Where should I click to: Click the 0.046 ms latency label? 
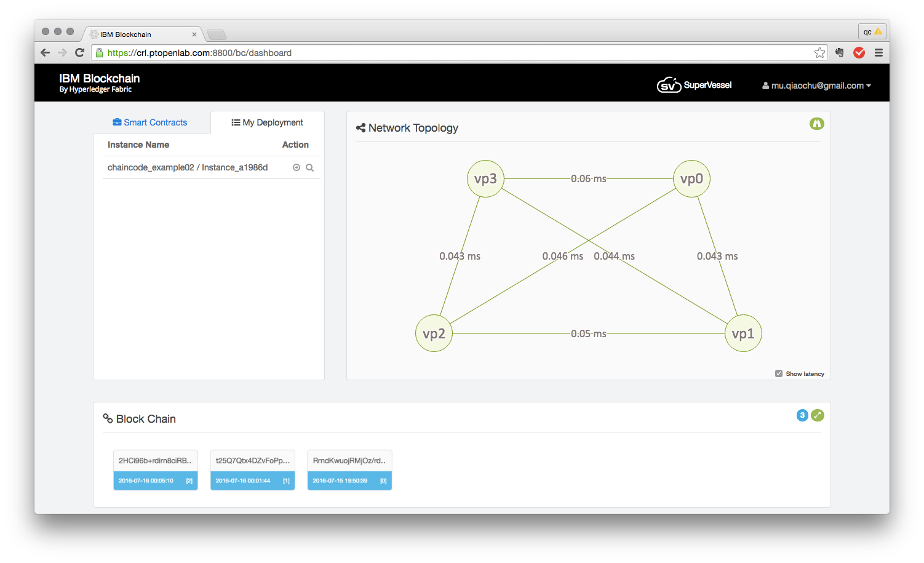(x=563, y=256)
